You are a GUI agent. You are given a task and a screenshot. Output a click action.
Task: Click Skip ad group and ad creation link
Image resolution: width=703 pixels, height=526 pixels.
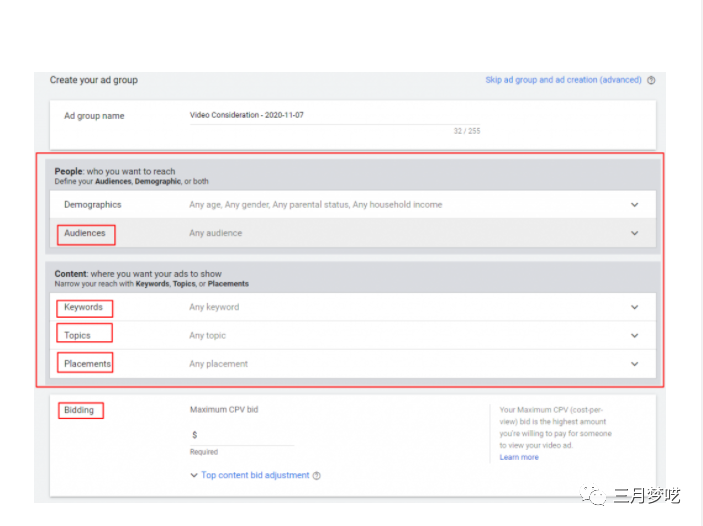563,80
